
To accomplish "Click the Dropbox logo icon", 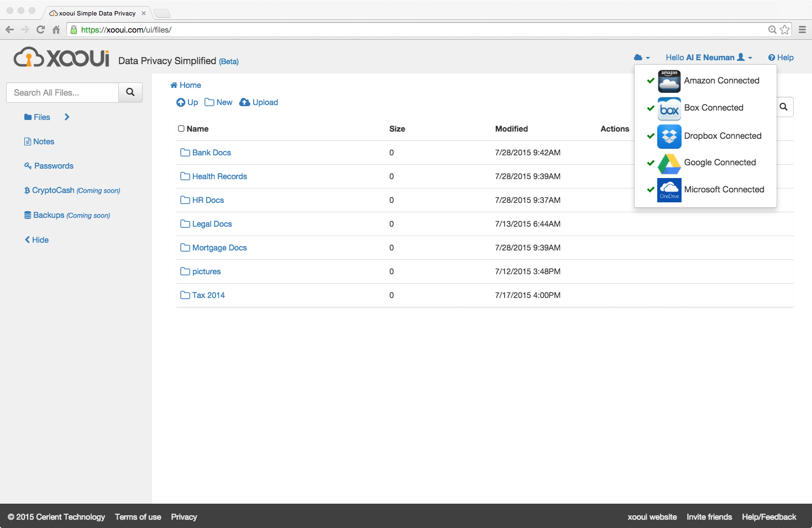I will click(x=669, y=136).
